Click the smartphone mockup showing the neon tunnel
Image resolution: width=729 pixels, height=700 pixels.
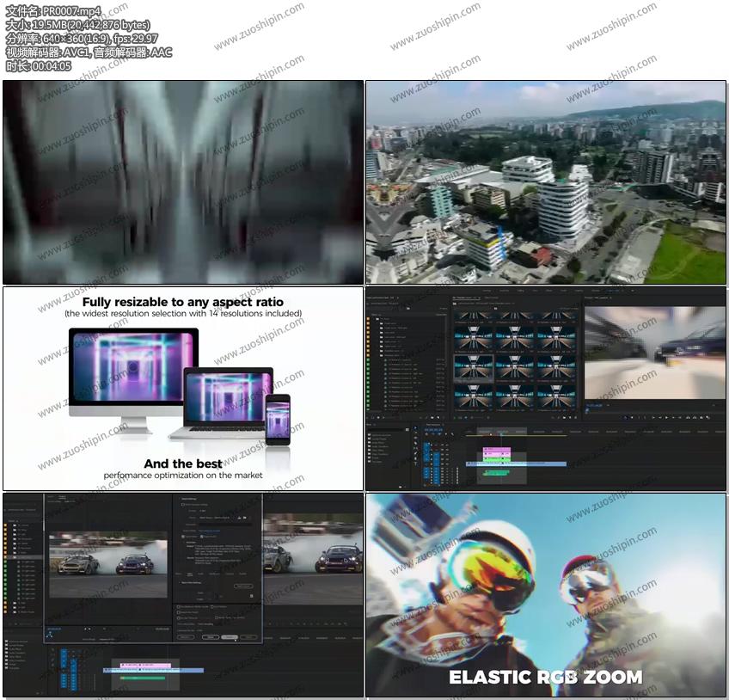(x=278, y=419)
